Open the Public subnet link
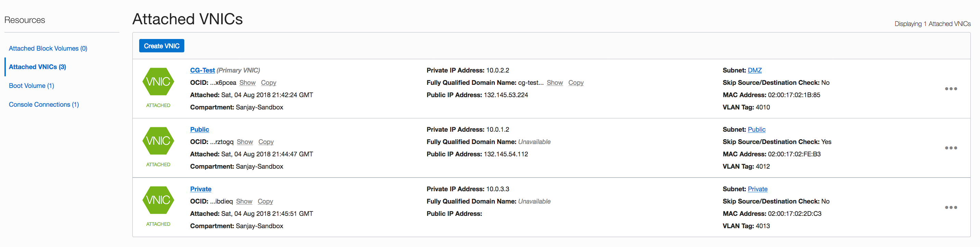The image size is (980, 247). tap(756, 130)
